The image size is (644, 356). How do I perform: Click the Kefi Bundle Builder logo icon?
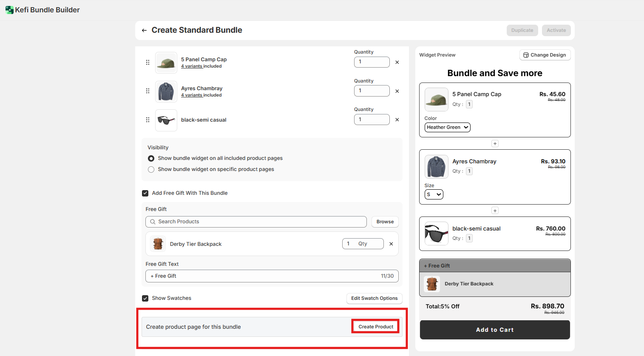[x=9, y=10]
